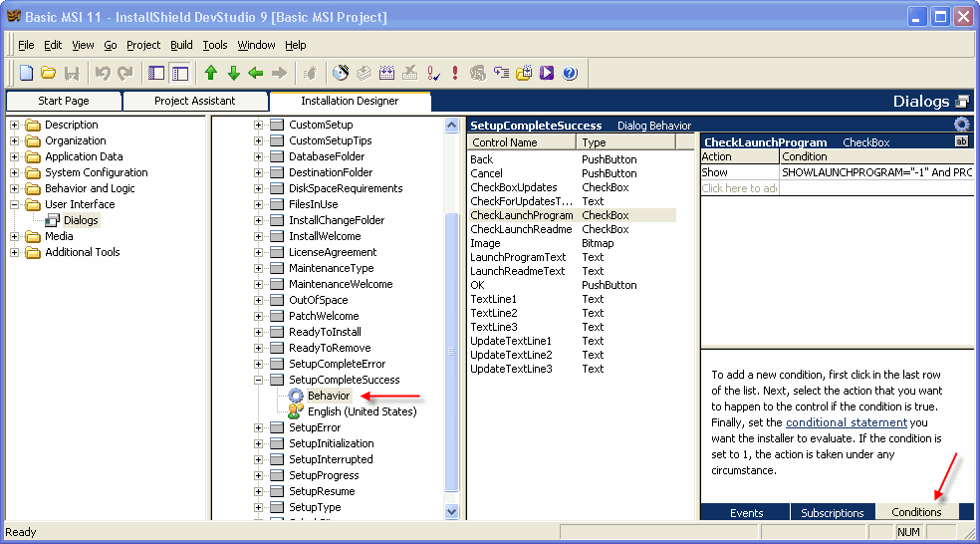Click the dialog tree scrollbar down arrow
Viewport: 980px width, 544px height.
(x=452, y=511)
